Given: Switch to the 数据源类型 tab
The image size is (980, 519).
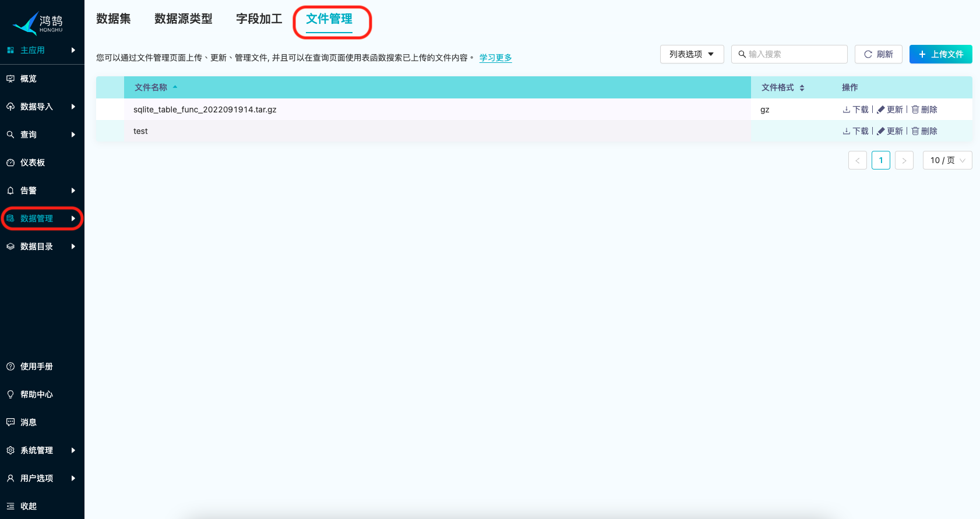Looking at the screenshot, I should (x=184, y=19).
